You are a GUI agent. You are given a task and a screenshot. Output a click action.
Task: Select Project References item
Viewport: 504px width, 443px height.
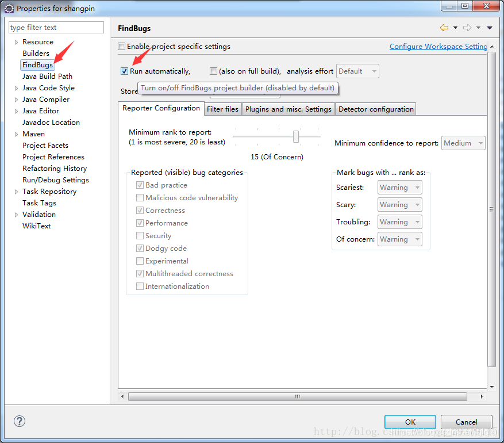(x=53, y=157)
